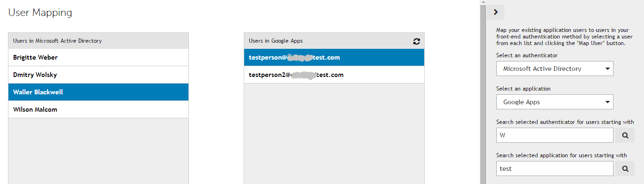Click the Select an application label
644x184 pixels.
coord(524,89)
